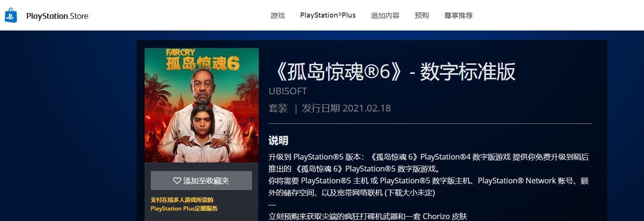Click the 立刻预购 Chorizo 皮肤 description line
Viewport: 644px width, 221px height.
tap(368, 216)
